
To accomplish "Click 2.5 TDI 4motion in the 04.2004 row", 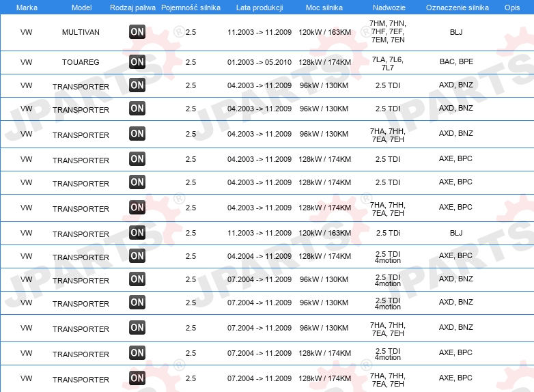I will tap(388, 257).
